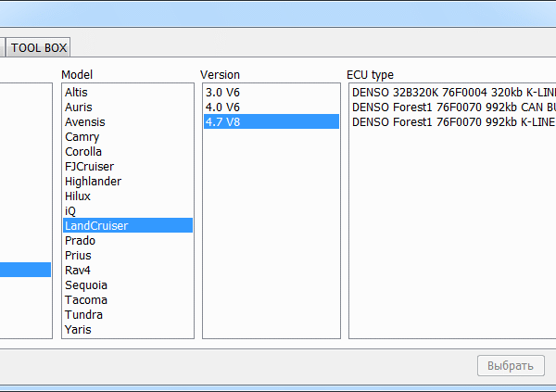The image size is (556, 392).
Task: Select Corolla model
Action: pyautogui.click(x=128, y=151)
